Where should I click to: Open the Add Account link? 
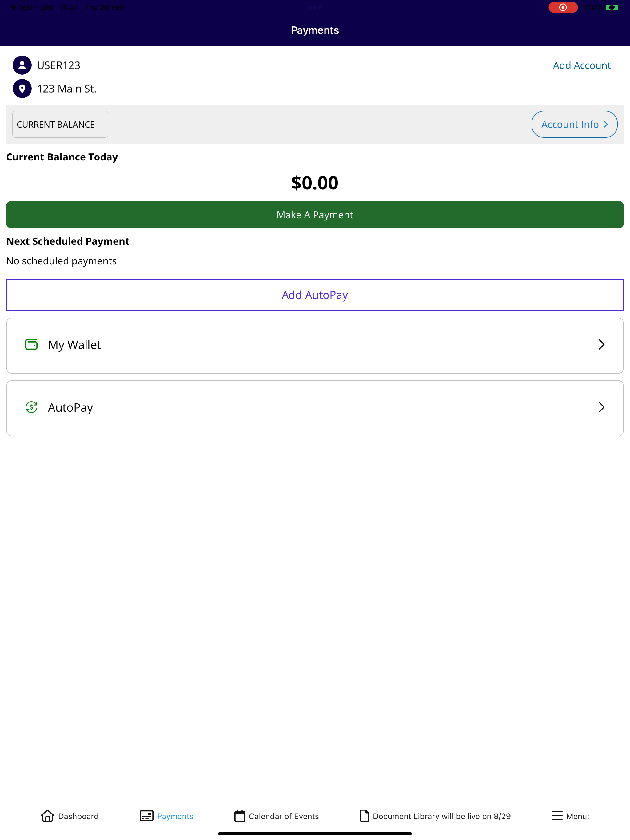pyautogui.click(x=582, y=65)
